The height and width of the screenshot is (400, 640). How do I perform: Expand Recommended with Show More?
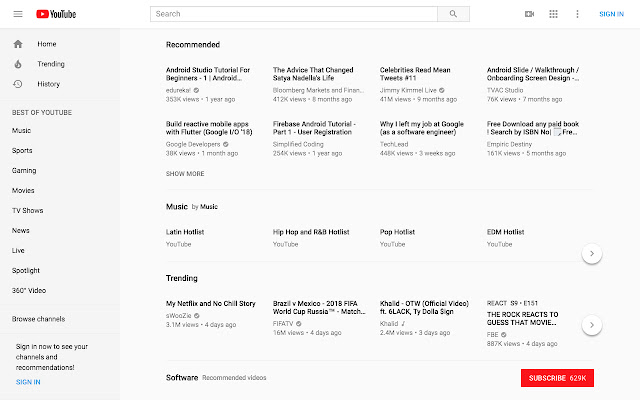(x=185, y=174)
